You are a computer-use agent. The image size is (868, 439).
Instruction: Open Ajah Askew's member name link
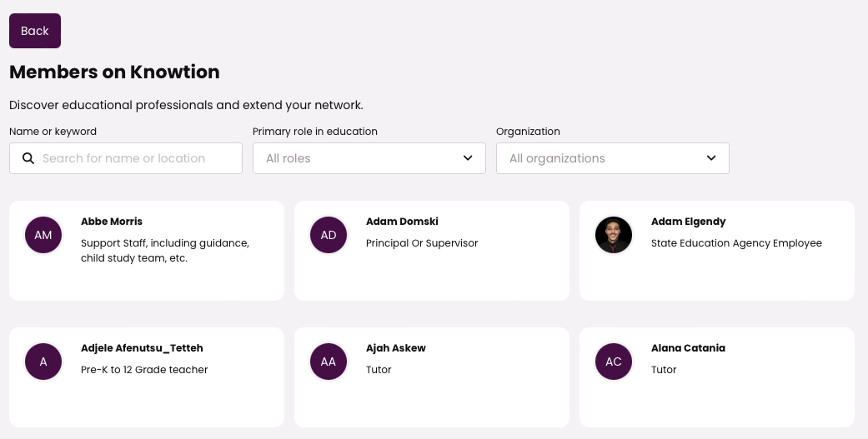[x=395, y=348]
